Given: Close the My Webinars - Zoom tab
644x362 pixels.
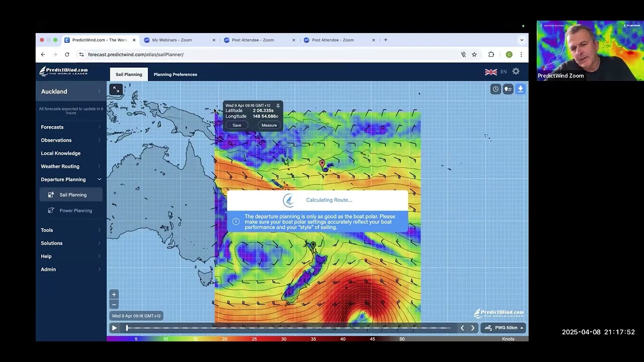Looking at the screenshot, I should click(214, 40).
